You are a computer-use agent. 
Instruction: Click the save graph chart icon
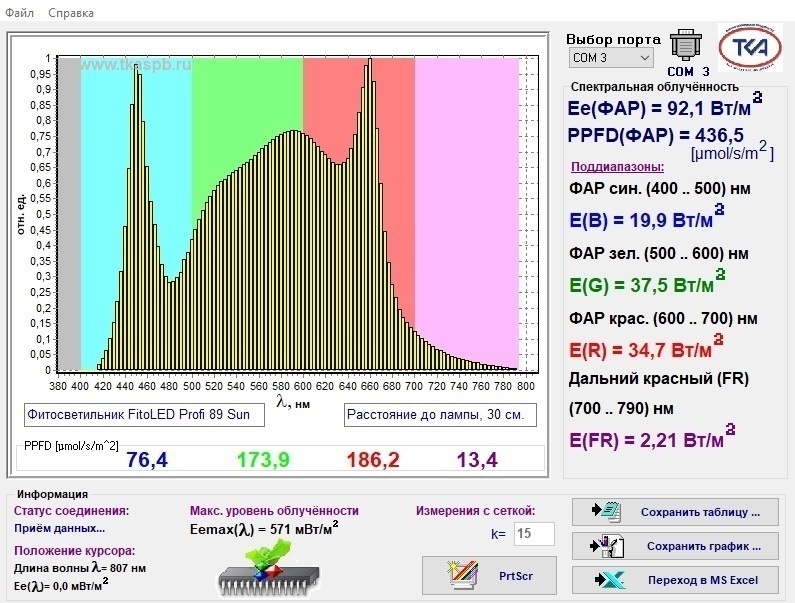[x=606, y=546]
